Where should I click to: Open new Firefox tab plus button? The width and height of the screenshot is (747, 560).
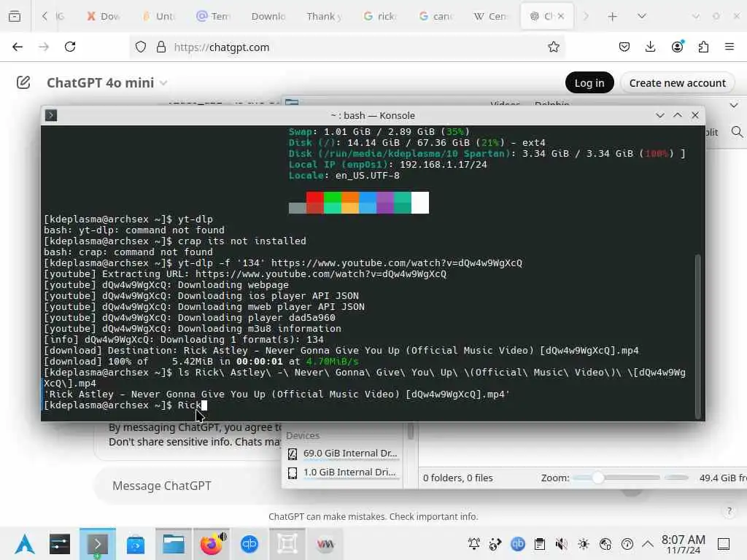[x=613, y=17]
